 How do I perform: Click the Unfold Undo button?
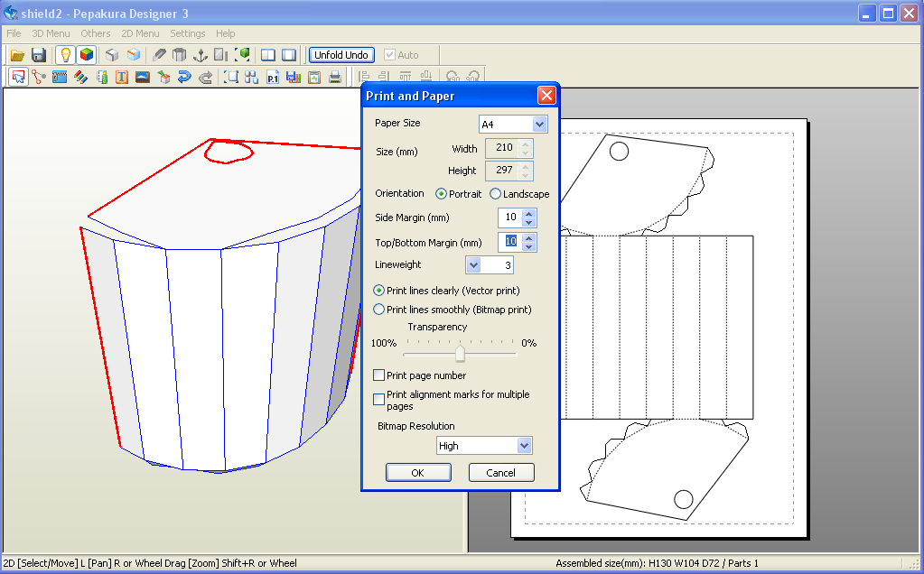(341, 55)
